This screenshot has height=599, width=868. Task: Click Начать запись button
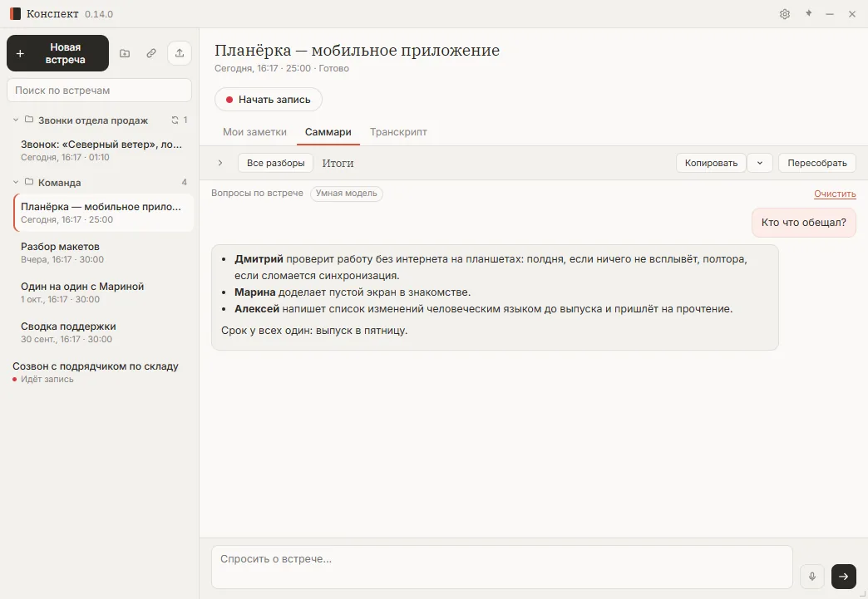point(269,100)
